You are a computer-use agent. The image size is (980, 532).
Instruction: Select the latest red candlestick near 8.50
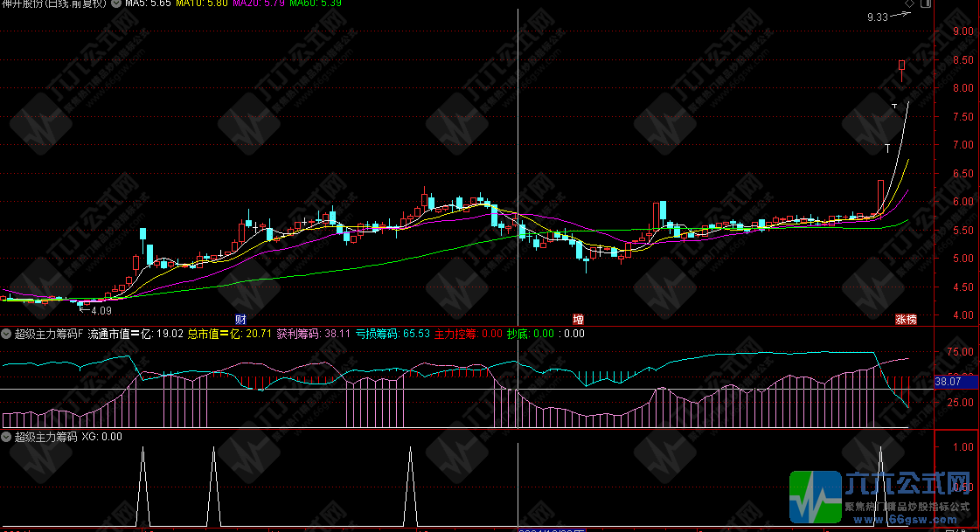pyautogui.click(x=902, y=66)
